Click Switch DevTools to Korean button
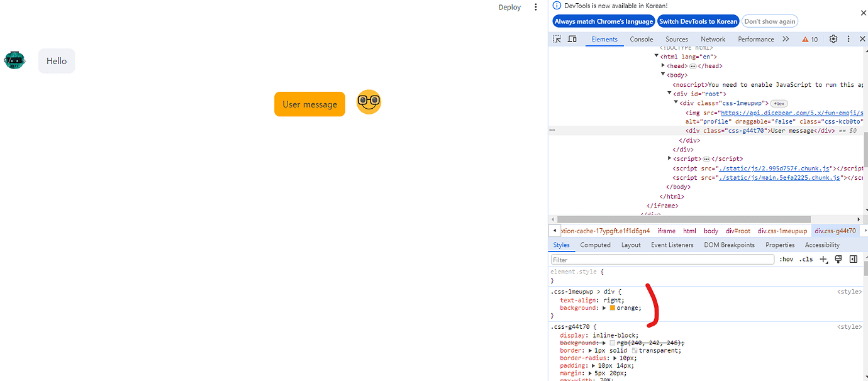This screenshot has width=868, height=381. 698,21
